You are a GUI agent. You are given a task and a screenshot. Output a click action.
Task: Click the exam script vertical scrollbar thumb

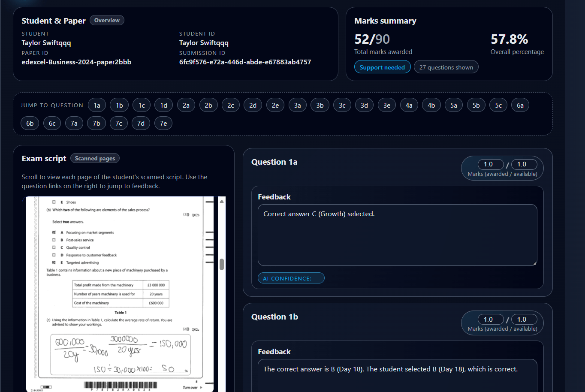pos(222,264)
